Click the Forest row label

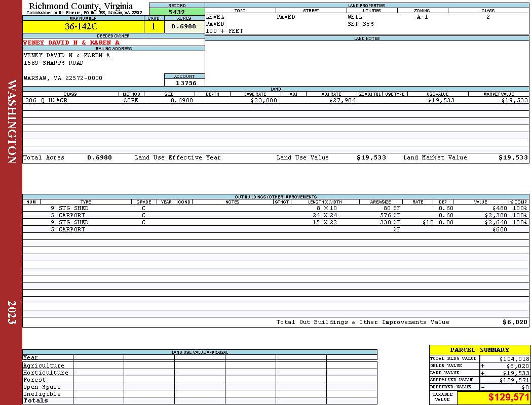[x=34, y=380]
